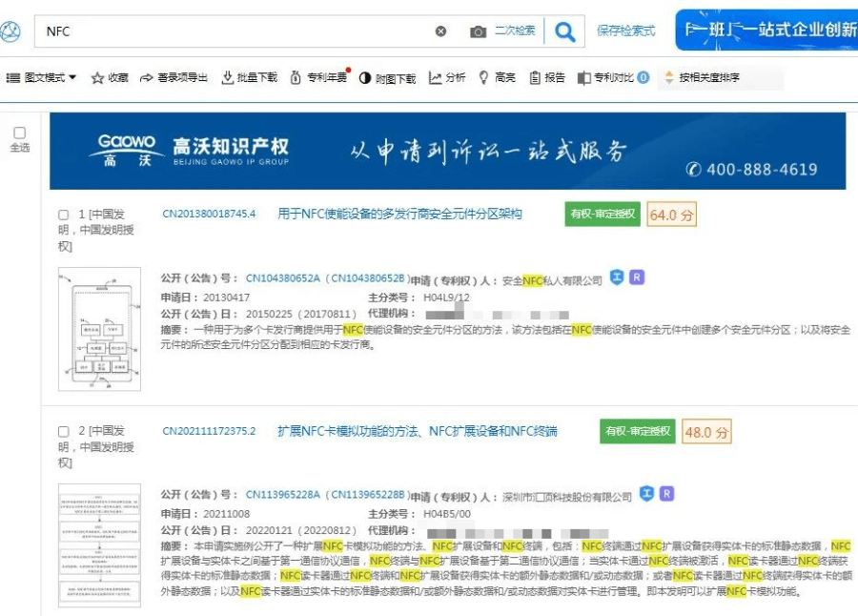Open 报告 report tool
Screen dimensions: 858x616
[x=535, y=78]
